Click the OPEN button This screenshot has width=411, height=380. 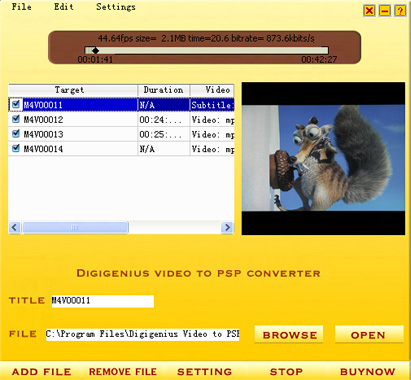[369, 335]
